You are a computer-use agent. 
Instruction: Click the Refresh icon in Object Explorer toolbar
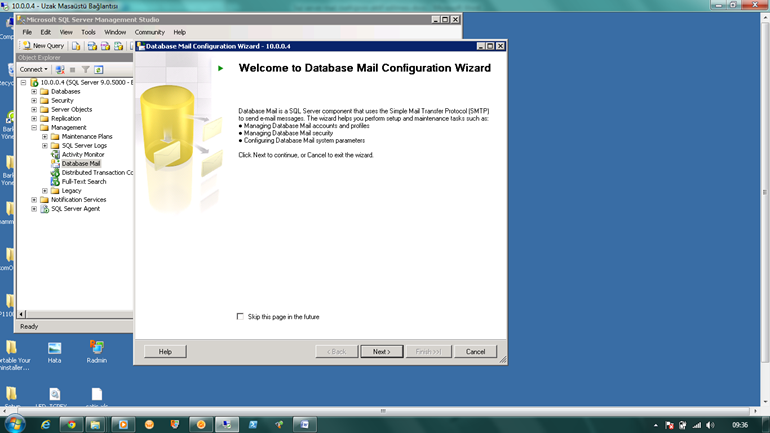pyautogui.click(x=99, y=70)
